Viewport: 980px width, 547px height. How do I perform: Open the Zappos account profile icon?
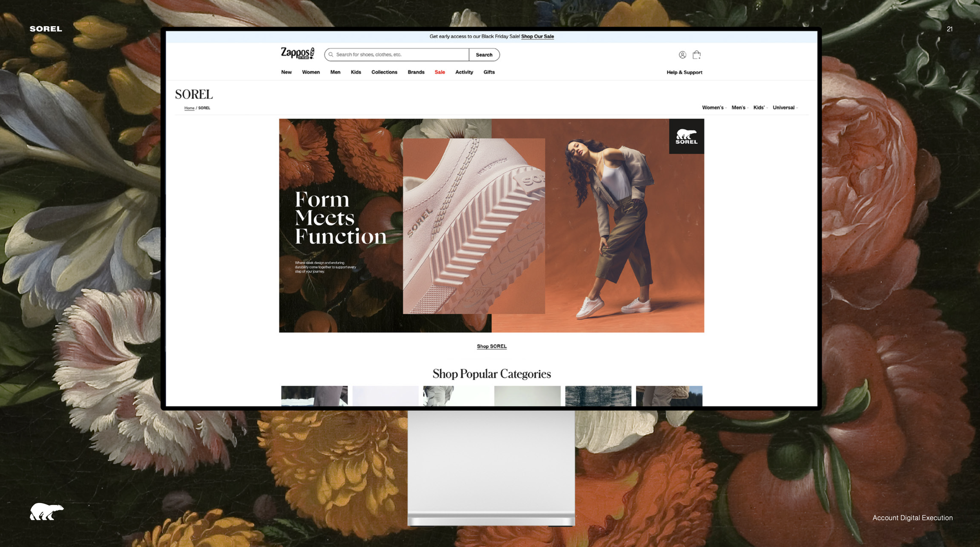682,55
